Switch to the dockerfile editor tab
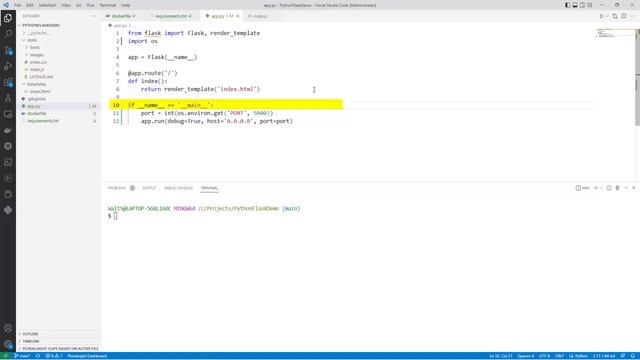This screenshot has width=640, height=360. point(121,16)
